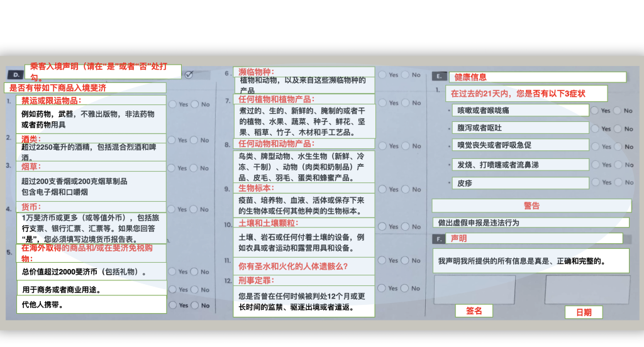This screenshot has height=347, width=644.
Task: Select No for 刑事定罪 question
Action: [x=406, y=289]
